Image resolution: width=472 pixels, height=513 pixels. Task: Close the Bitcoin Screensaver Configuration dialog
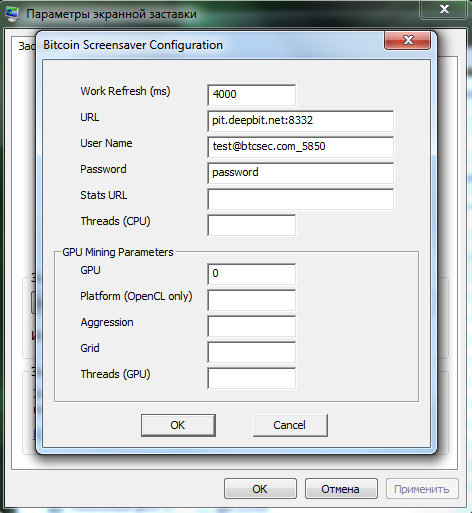point(407,40)
